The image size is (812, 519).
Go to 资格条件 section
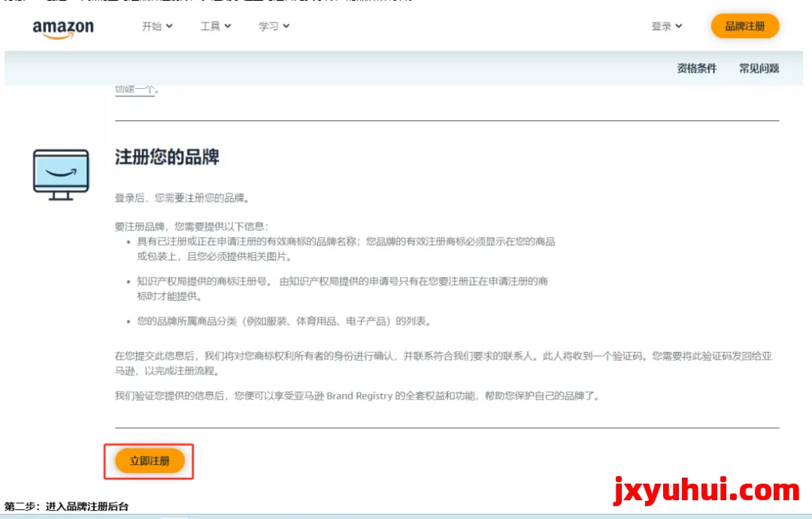[696, 68]
